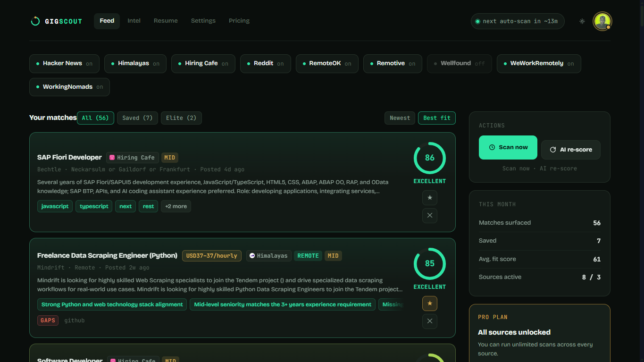644x362 pixels.
Task: Go to Settings tab
Action: point(203,21)
